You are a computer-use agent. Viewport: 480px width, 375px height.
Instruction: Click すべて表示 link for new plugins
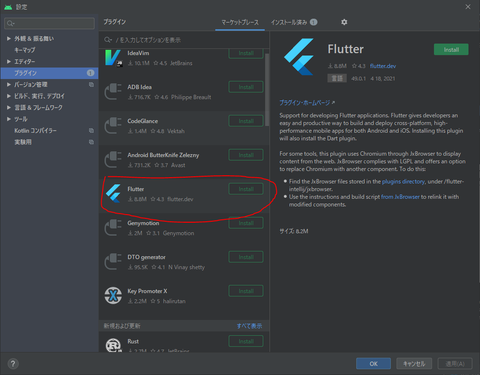(x=249, y=326)
